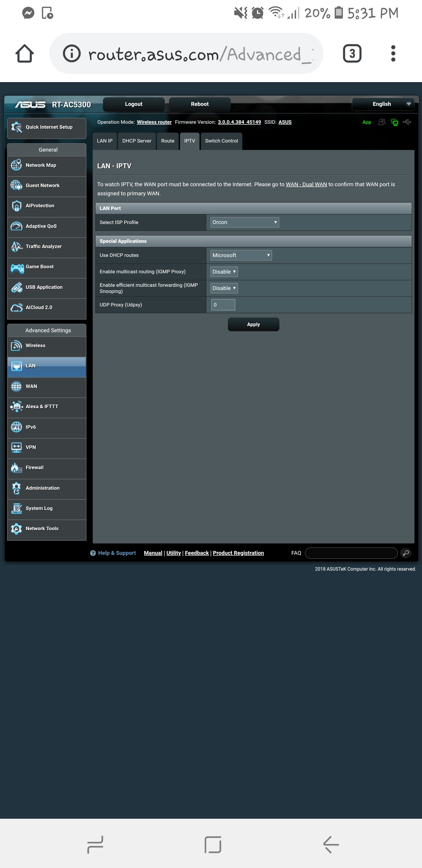Switch to the Route tab
422x868 pixels.
(168, 141)
